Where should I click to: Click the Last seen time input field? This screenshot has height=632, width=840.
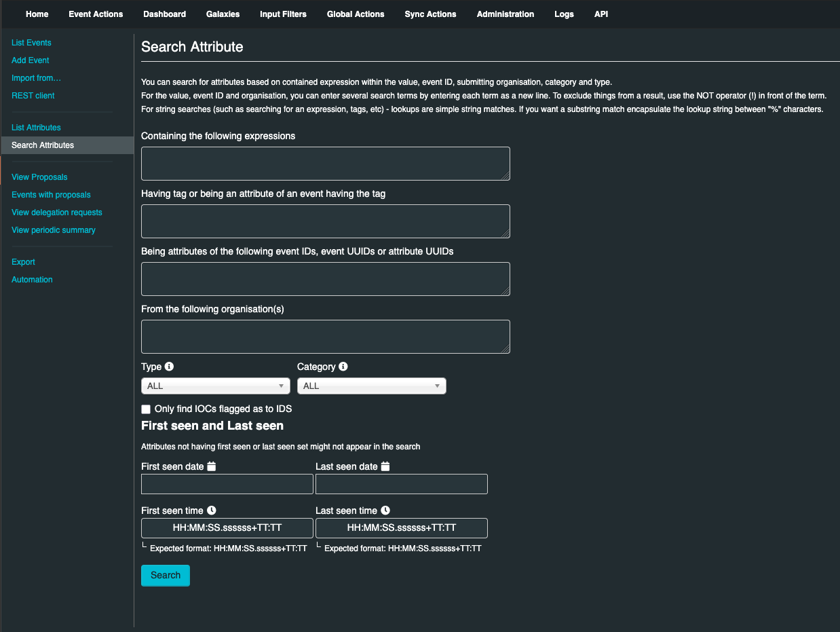click(401, 528)
